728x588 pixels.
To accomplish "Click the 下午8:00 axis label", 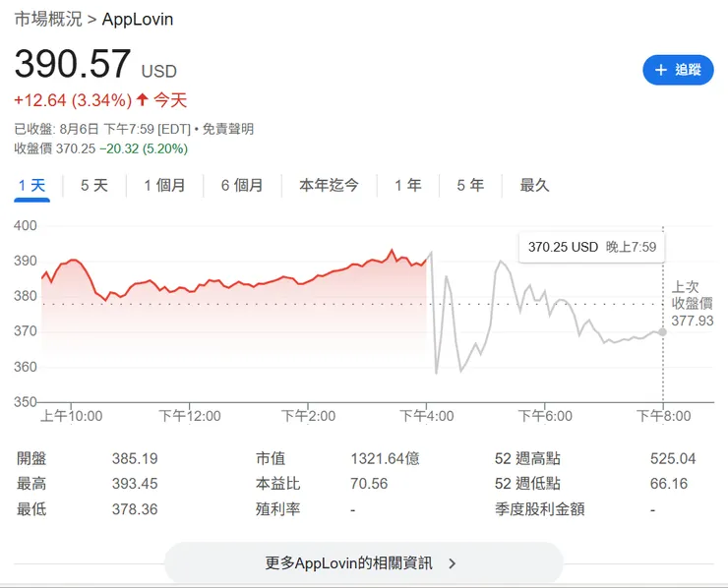I will 663,416.
